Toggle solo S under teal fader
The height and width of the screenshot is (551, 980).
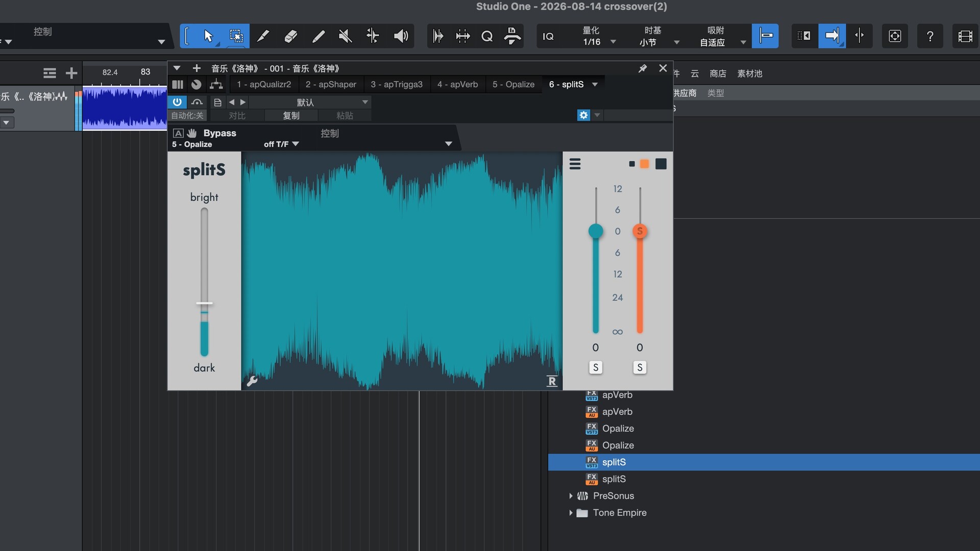point(596,367)
